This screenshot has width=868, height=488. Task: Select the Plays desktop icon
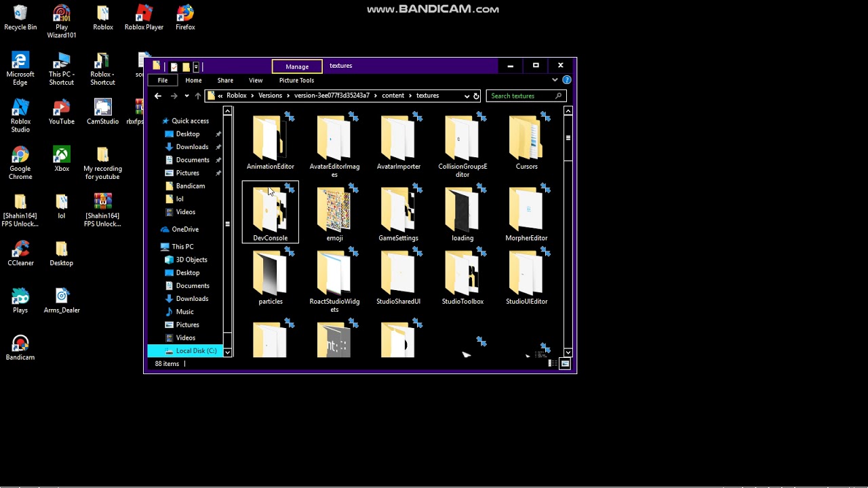(x=20, y=301)
